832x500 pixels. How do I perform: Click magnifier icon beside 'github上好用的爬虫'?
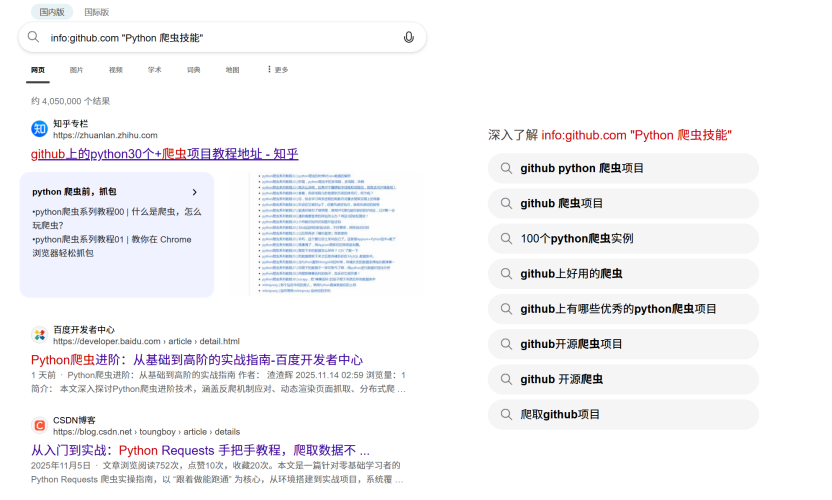tap(506, 273)
